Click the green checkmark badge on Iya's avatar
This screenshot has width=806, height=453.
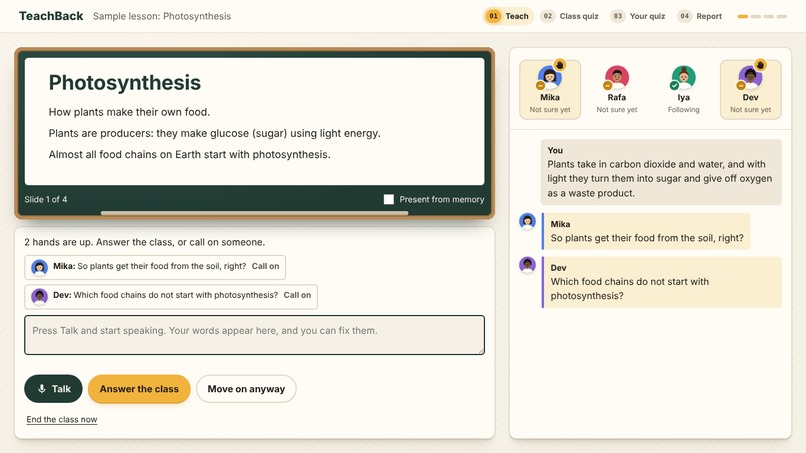click(674, 85)
